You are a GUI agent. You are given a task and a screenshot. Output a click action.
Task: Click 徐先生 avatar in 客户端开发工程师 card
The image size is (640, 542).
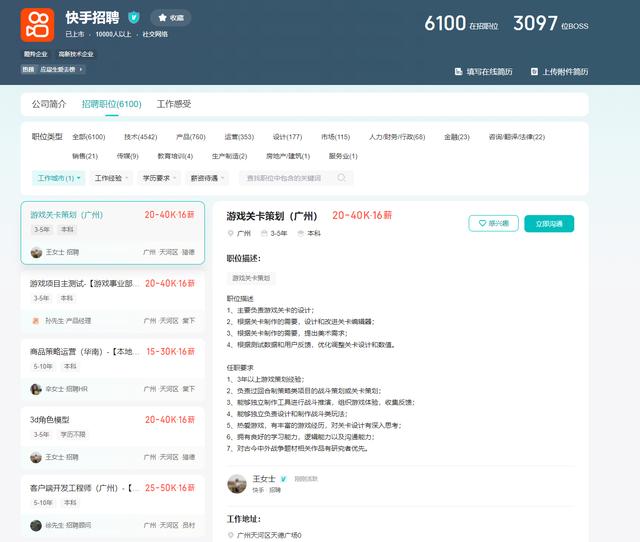pyautogui.click(x=36, y=525)
